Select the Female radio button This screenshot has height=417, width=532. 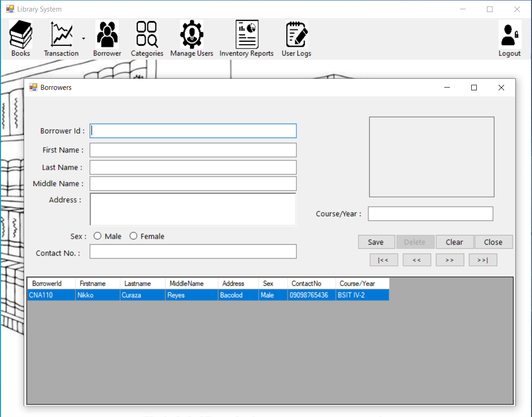[x=134, y=236]
